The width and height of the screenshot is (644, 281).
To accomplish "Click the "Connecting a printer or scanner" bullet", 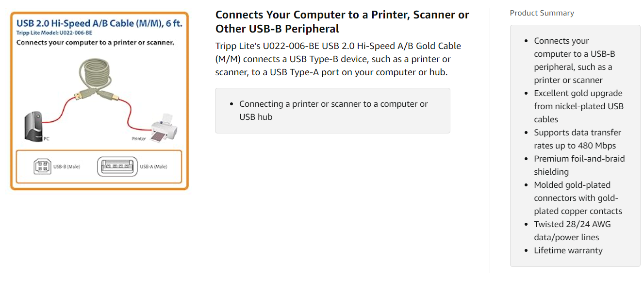I will click(x=333, y=110).
